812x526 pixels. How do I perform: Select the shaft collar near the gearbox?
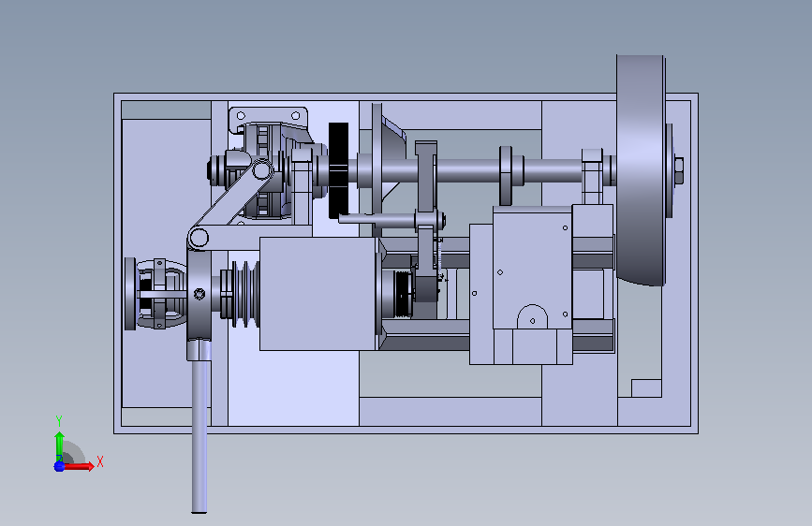(507, 175)
